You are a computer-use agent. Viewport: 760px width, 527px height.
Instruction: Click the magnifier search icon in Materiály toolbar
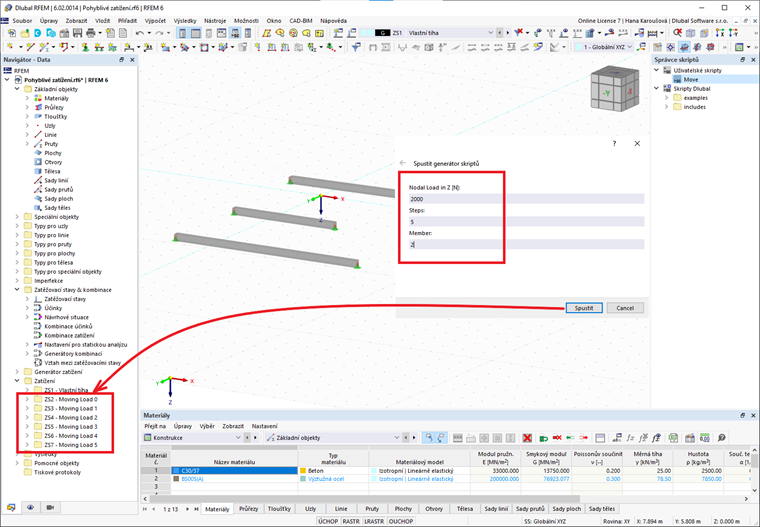[722, 438]
